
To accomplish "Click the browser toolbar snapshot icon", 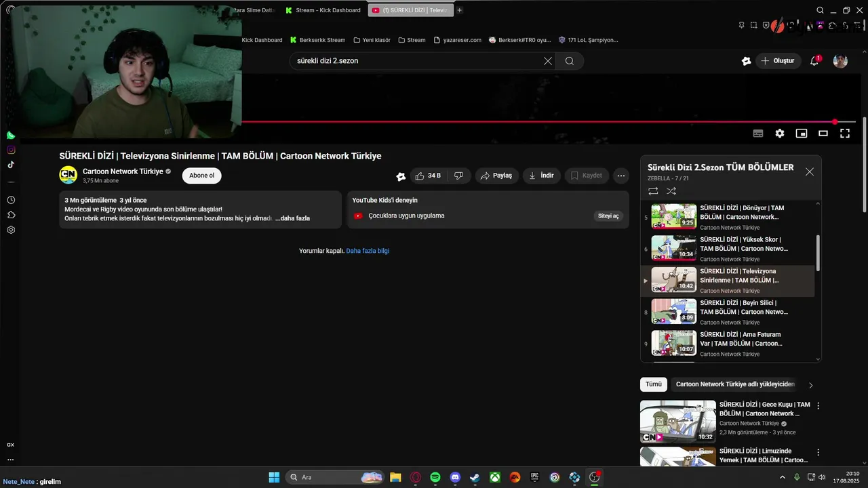I will point(753,25).
